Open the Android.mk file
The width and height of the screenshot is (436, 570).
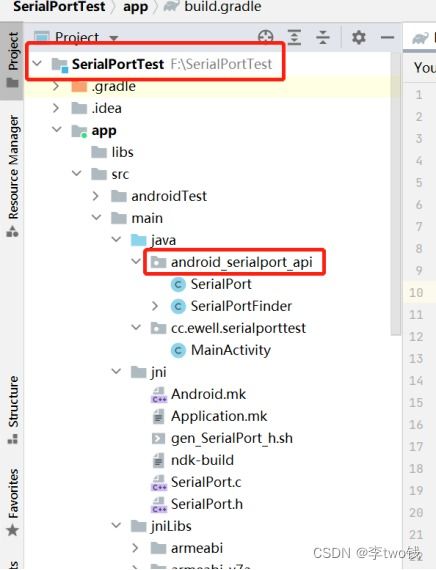pos(208,394)
